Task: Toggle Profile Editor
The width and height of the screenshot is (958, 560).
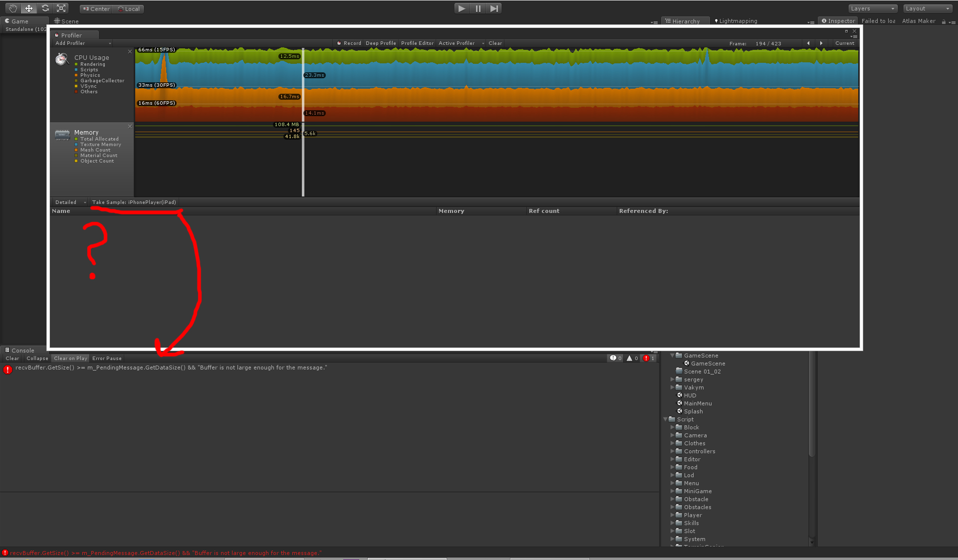Action: 417,43
